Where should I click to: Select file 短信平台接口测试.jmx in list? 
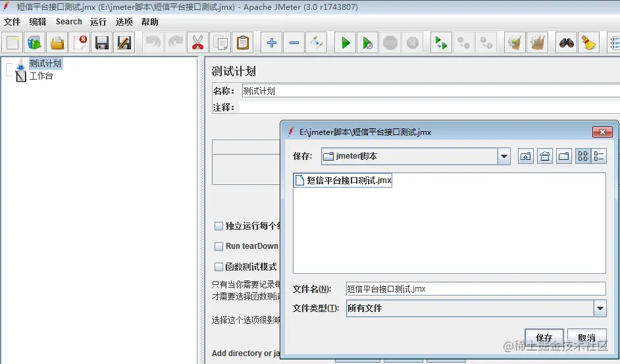click(343, 180)
